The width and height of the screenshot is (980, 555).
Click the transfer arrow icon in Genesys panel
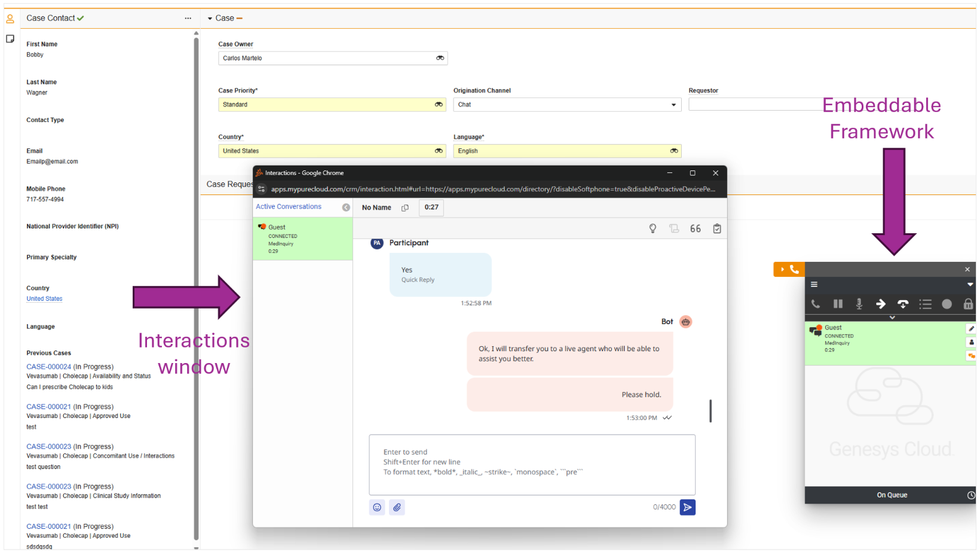click(881, 304)
